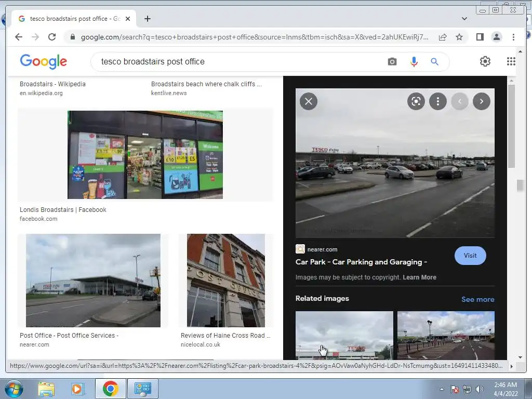
Task: Click the nearer.com source label in preview
Action: point(322,249)
